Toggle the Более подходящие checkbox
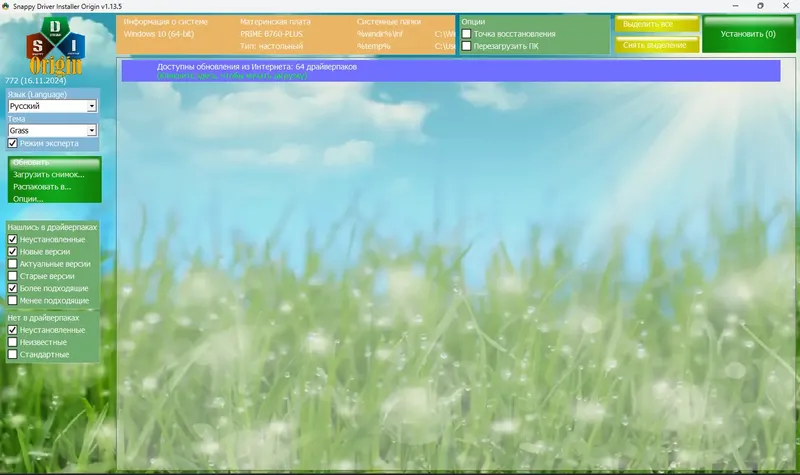Viewport: 800px width, 475px height. coord(13,288)
